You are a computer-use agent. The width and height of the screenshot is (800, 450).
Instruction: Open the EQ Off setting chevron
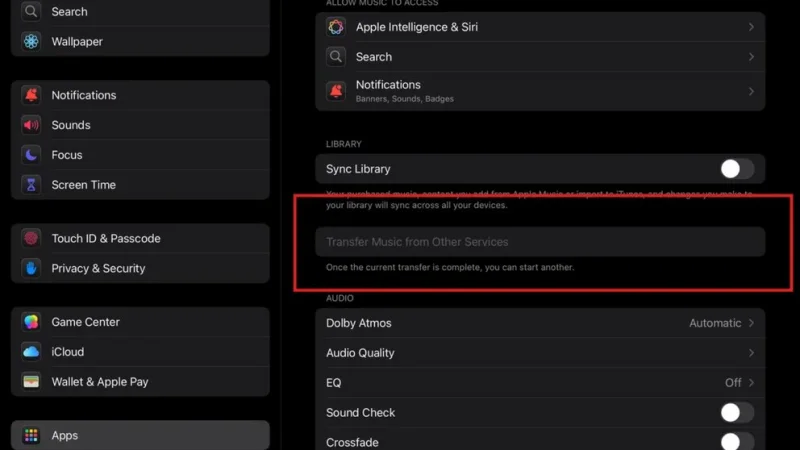[751, 383]
